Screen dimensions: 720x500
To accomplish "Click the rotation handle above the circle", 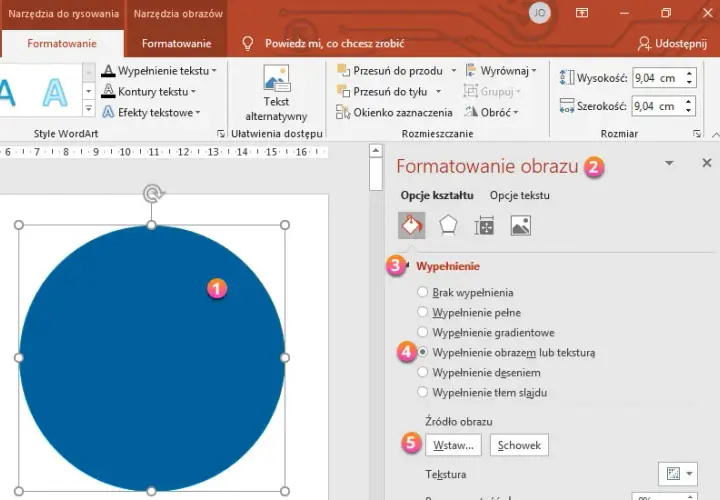I will pos(153,193).
